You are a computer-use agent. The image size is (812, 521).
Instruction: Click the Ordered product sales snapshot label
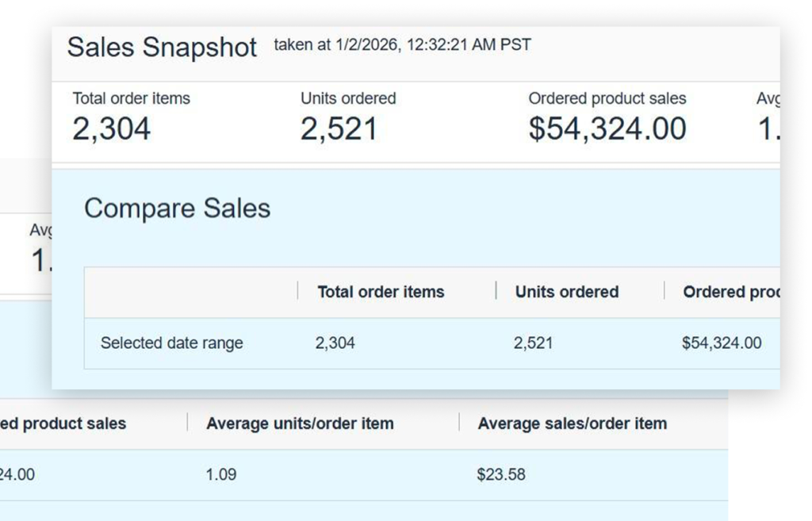(607, 99)
